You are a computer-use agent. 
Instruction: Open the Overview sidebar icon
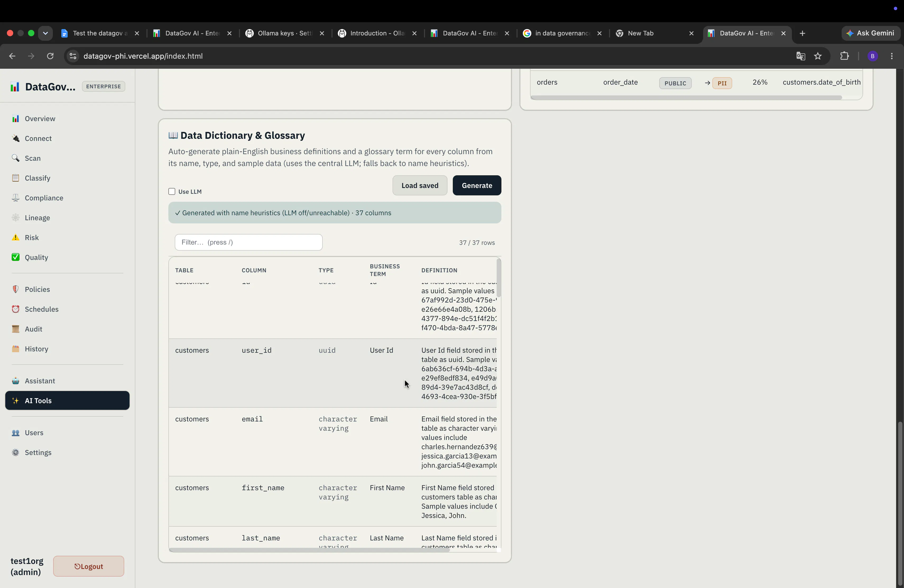[x=16, y=118]
